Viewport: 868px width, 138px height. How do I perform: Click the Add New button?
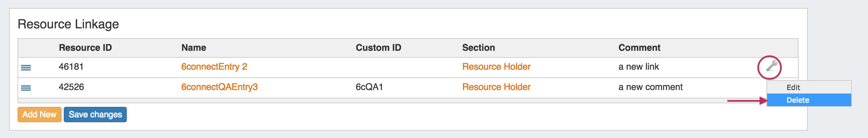pyautogui.click(x=40, y=115)
